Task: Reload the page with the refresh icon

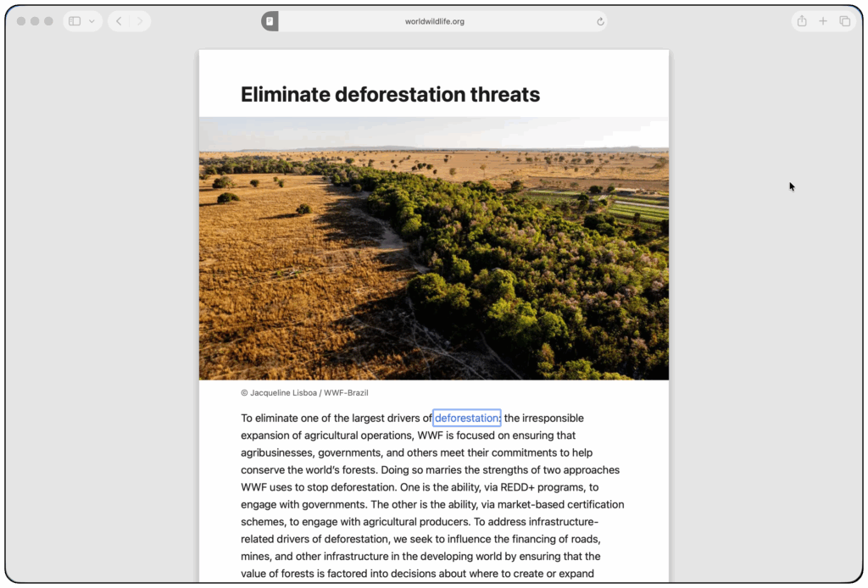Action: [x=600, y=21]
